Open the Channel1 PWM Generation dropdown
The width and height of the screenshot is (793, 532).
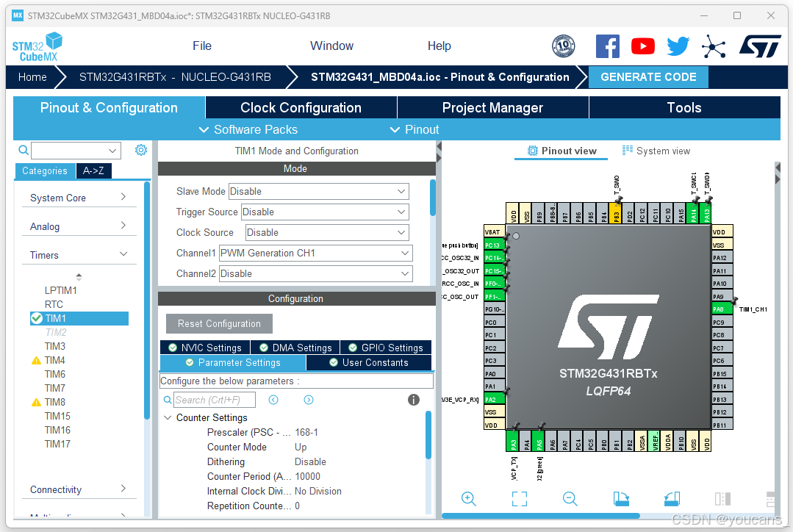point(315,254)
